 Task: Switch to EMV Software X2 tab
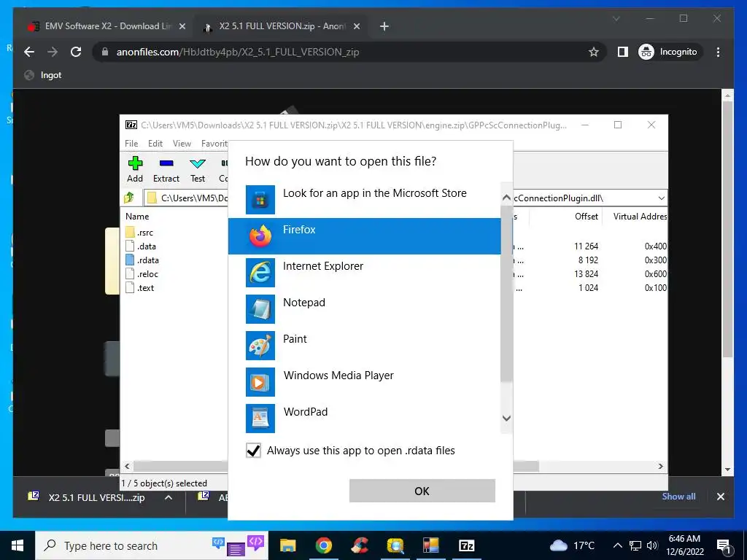point(107,26)
